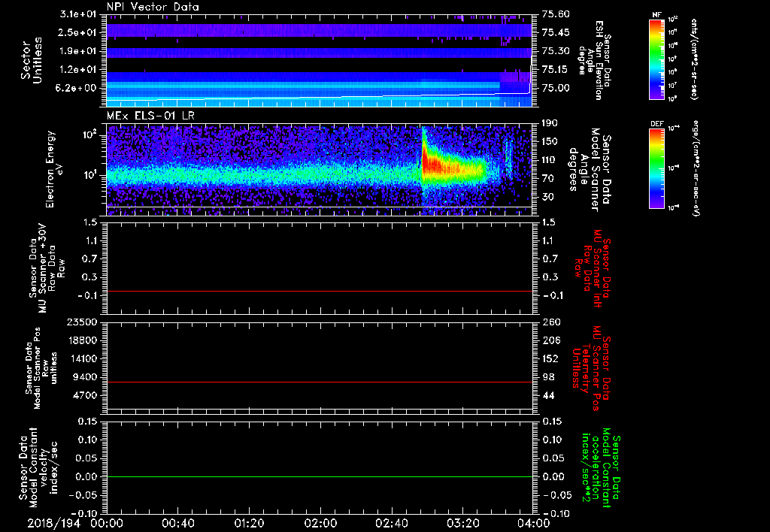Click the red line in Scanner Pos plot
Screen dimensions: 770x532
[x=319, y=382]
